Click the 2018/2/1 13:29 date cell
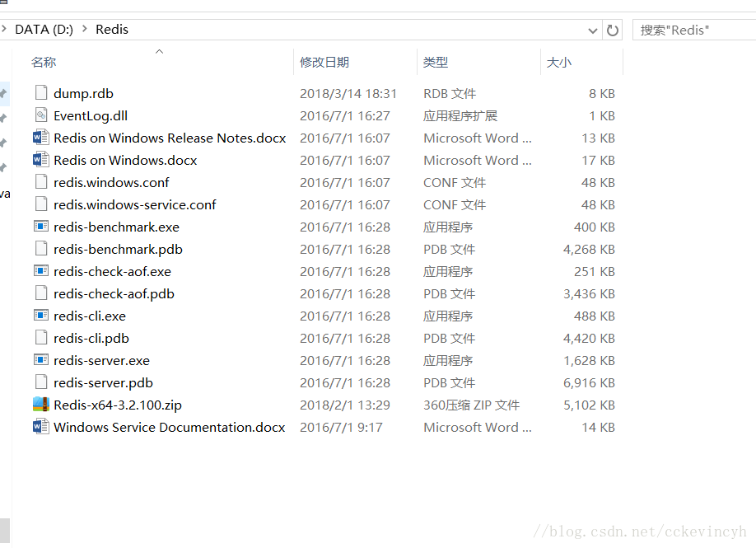 click(345, 405)
